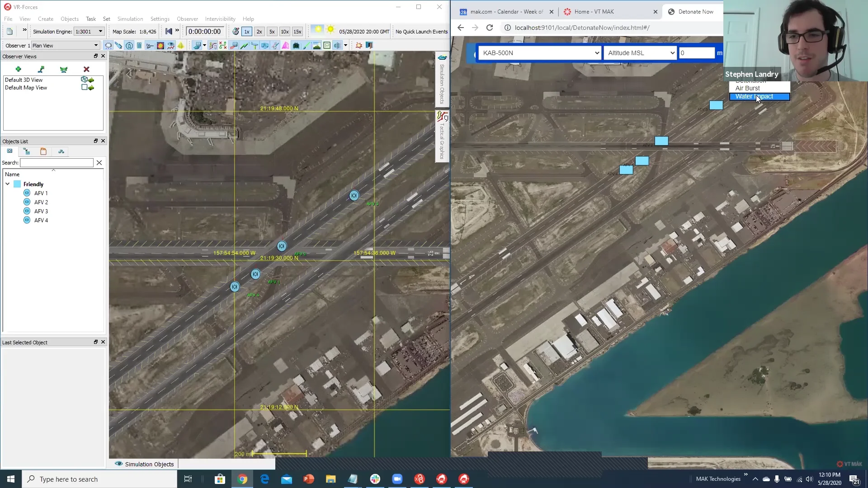The width and height of the screenshot is (868, 488).
Task: Switch to the Home - VT MAK browser tab
Action: tap(610, 12)
